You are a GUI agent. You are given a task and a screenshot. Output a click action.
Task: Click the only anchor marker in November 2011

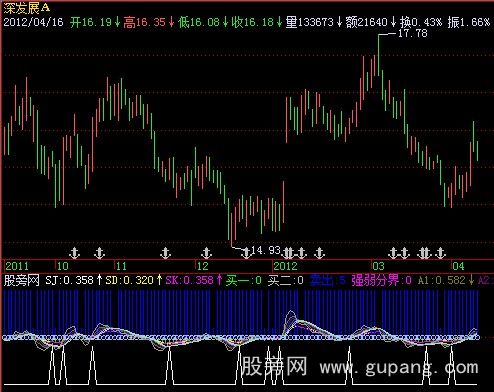pos(165,253)
